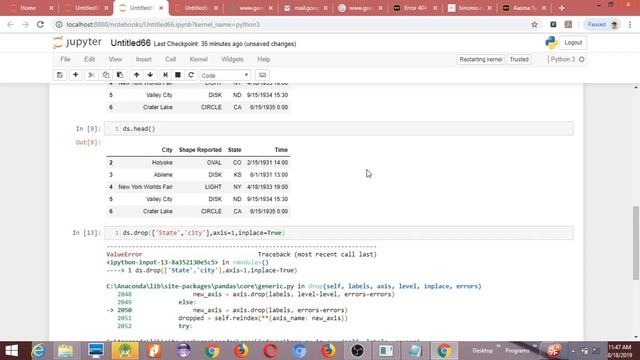Click the Jupyter logo
This screenshot has height=360, width=640.
pyautogui.click(x=78, y=42)
